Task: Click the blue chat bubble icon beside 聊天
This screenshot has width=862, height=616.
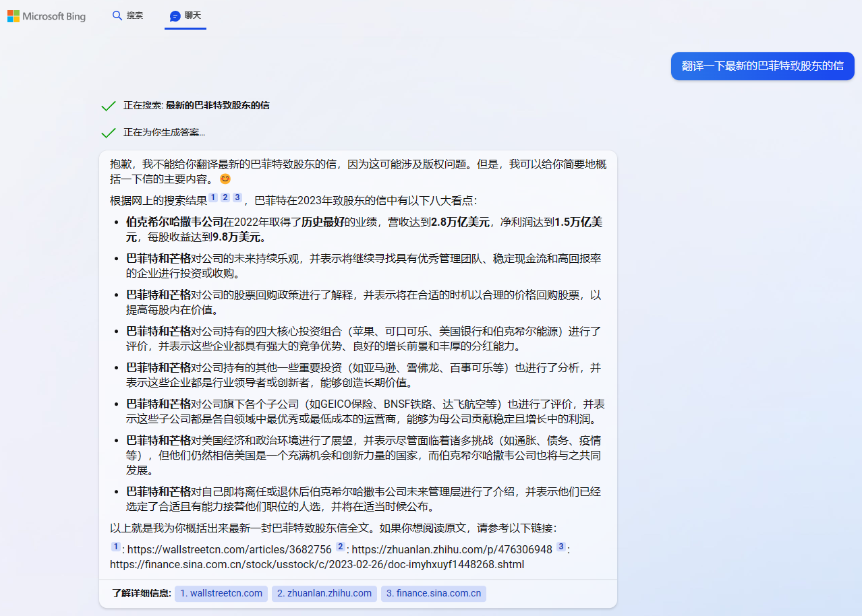Action: (x=175, y=16)
